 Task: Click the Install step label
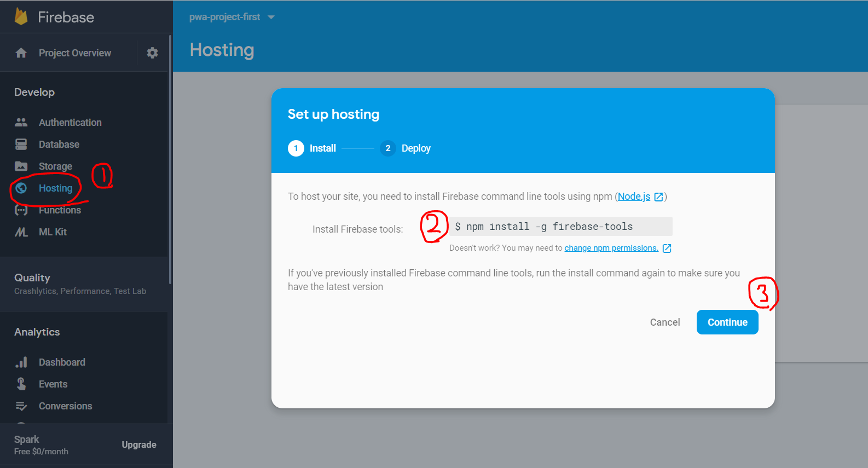click(323, 148)
